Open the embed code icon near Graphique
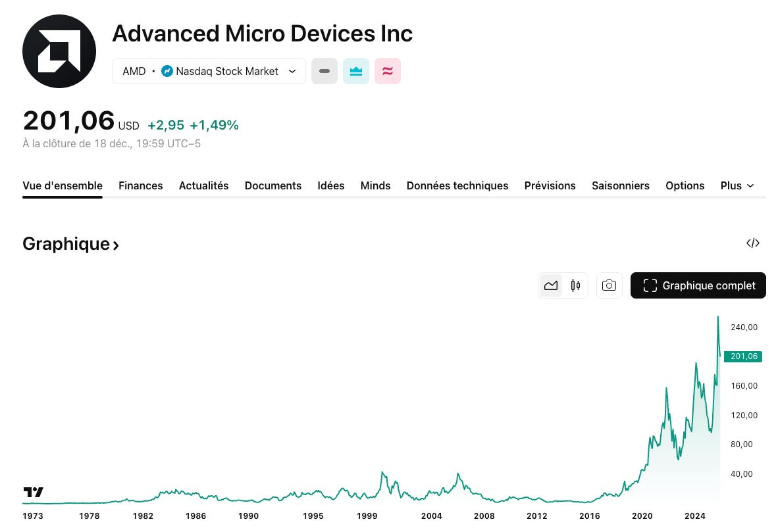 [752, 243]
